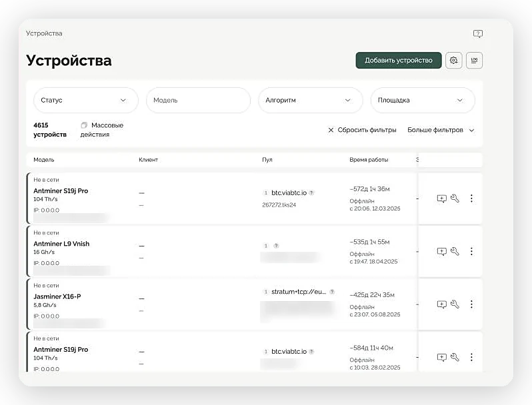Click wrench icon in the -572д 1ч 36м row
This screenshot has width=532, height=405.
tap(455, 199)
